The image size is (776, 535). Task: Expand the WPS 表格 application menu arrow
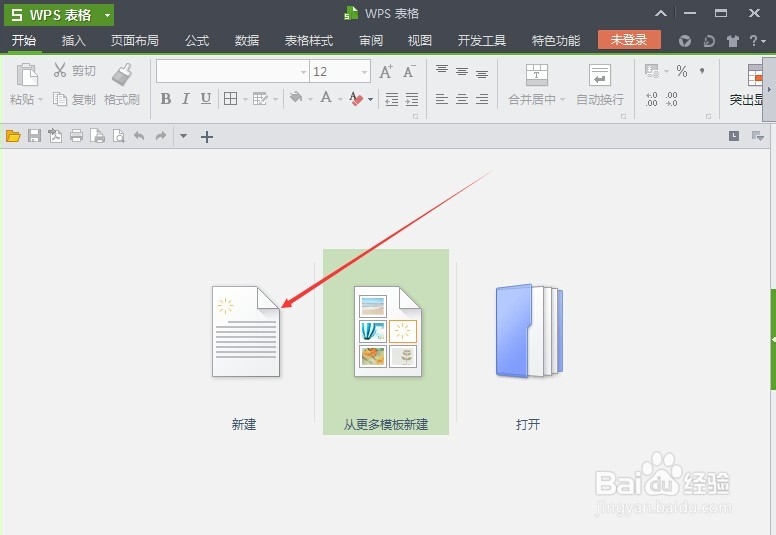107,15
